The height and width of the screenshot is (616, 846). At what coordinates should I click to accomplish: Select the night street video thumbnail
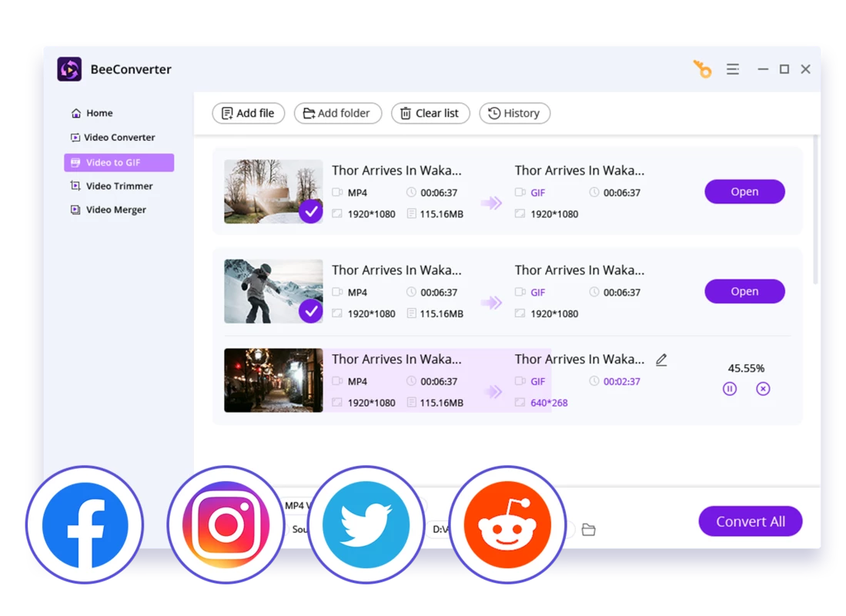click(x=273, y=380)
